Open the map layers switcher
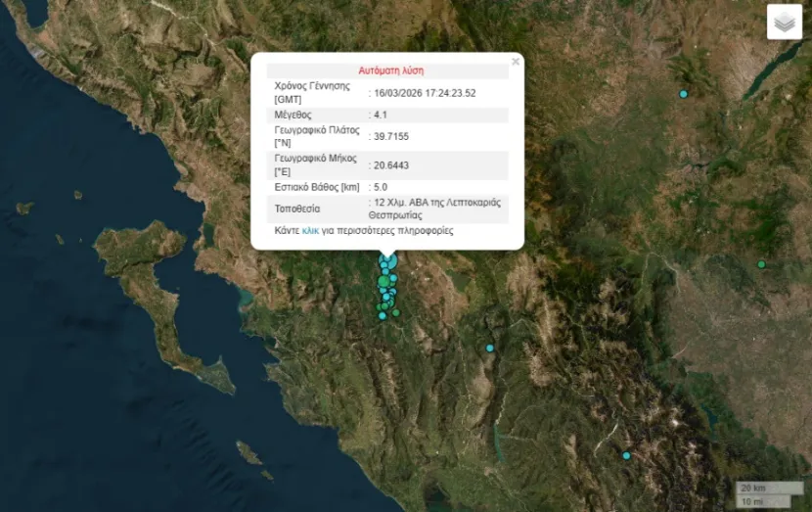Screen dimensions: 812x512 [x=784, y=23]
